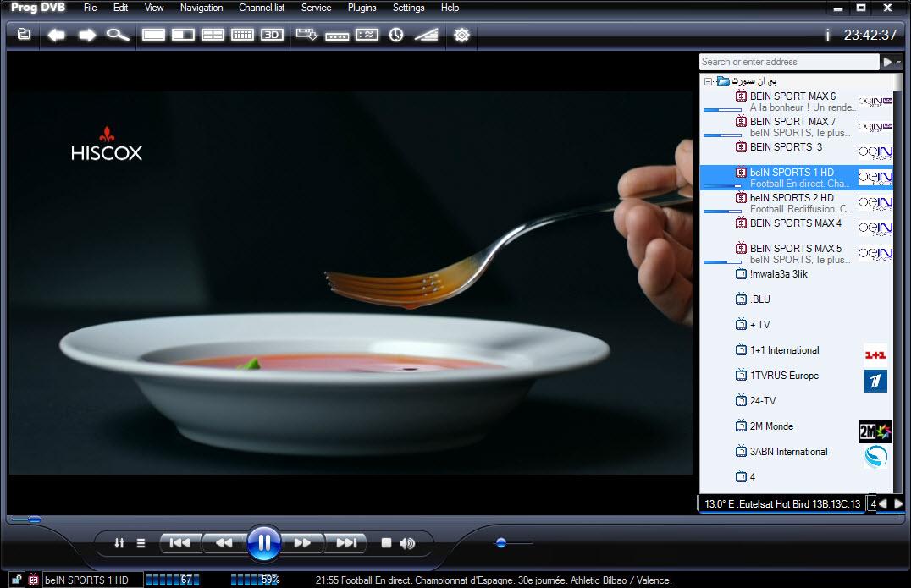
Task: Open the playlist menu lines icon
Action: pyautogui.click(x=141, y=543)
